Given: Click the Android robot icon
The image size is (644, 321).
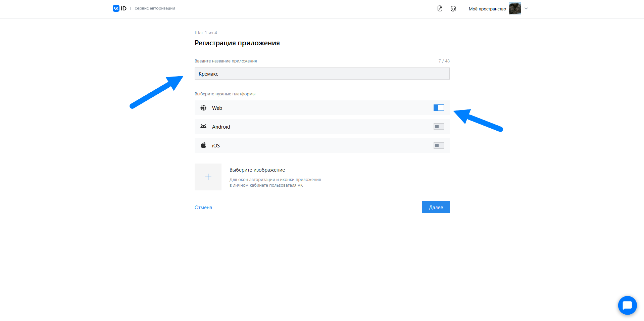Looking at the screenshot, I should [203, 127].
